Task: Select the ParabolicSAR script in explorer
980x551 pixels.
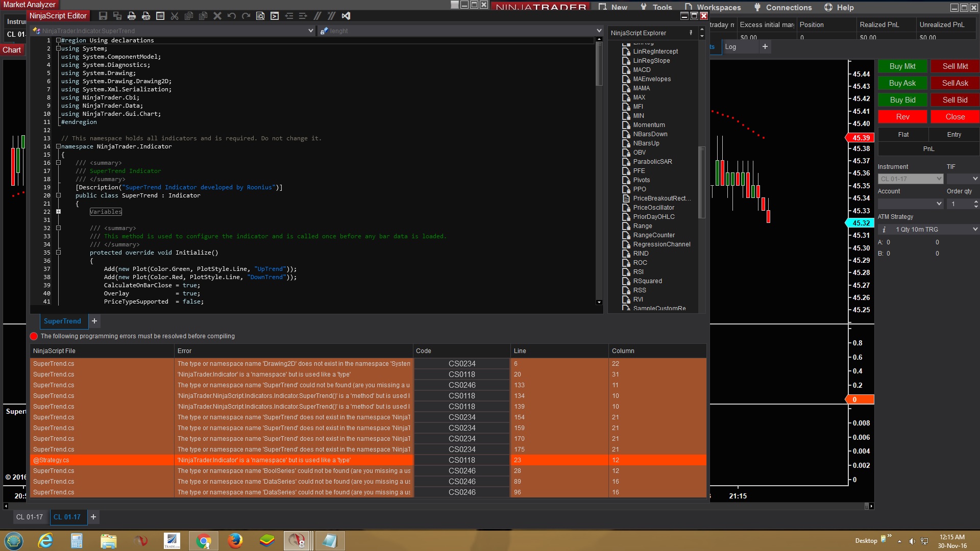Action: tap(653, 162)
